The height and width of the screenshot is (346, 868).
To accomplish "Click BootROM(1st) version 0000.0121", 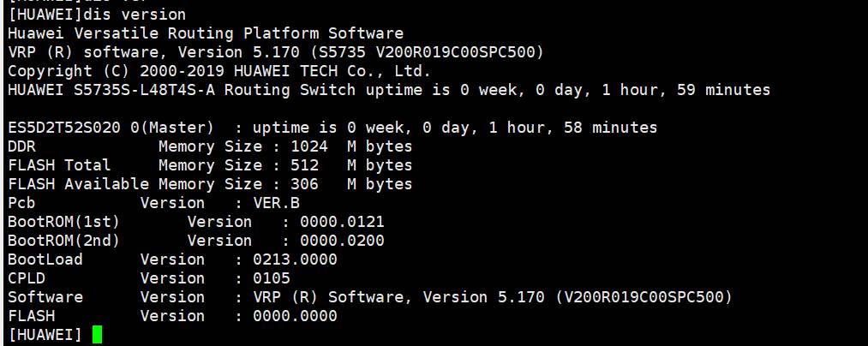I will click(342, 222).
